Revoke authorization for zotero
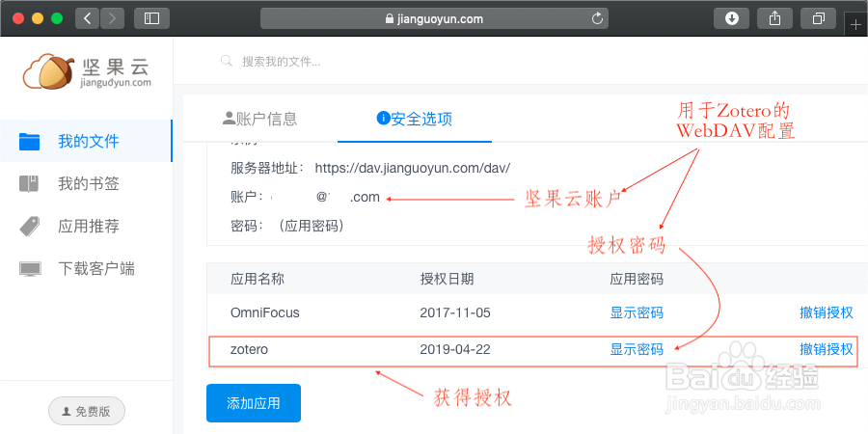 click(x=827, y=349)
